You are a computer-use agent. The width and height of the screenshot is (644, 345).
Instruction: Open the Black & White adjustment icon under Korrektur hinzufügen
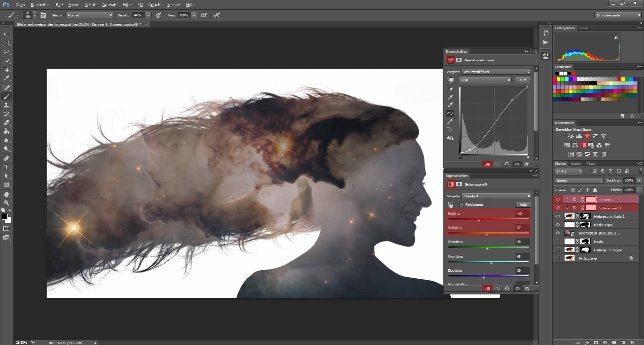point(583,145)
